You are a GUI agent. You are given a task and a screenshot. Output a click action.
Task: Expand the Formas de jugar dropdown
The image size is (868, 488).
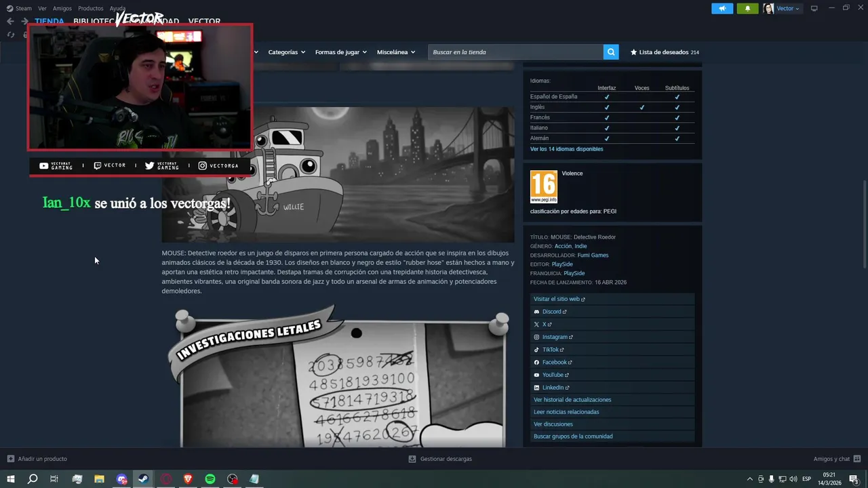point(340,52)
